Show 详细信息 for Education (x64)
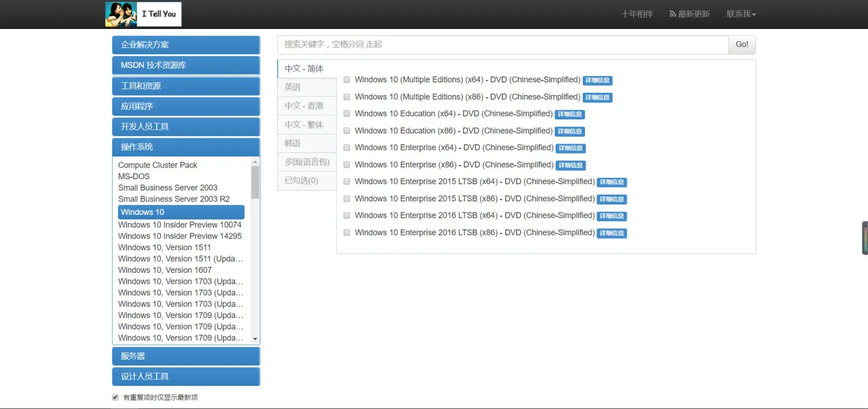 point(569,114)
